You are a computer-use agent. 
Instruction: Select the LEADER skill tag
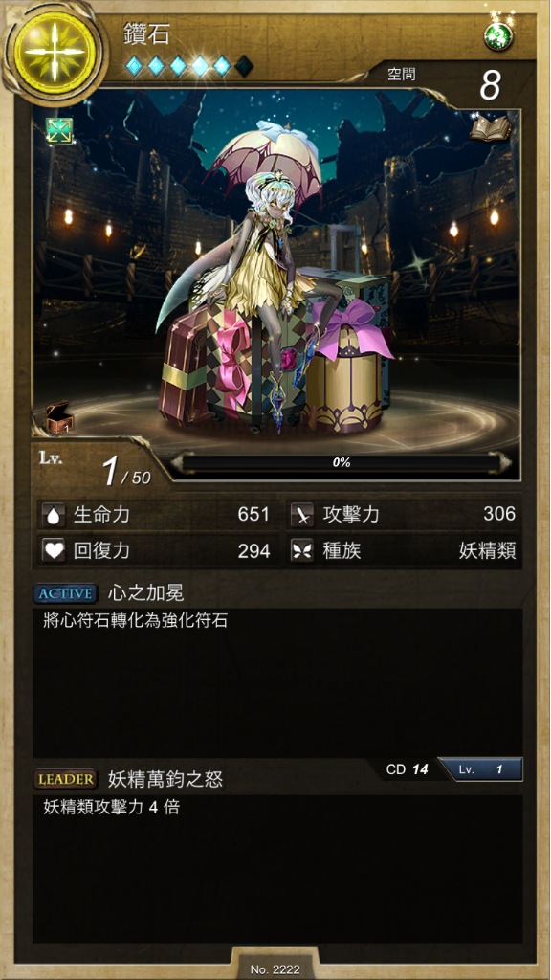(66, 779)
